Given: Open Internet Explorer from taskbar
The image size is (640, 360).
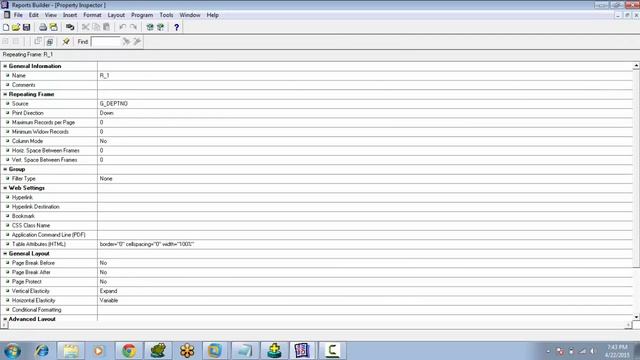Looking at the screenshot, I should pos(42,351).
